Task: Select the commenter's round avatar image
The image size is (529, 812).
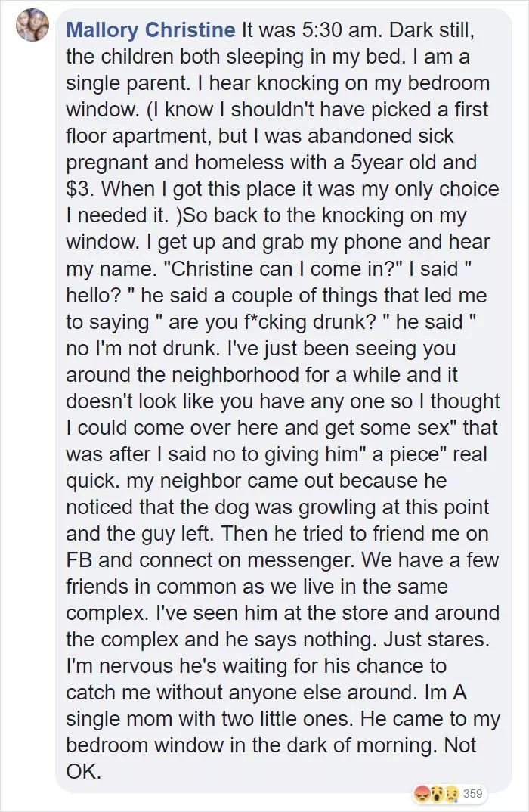Action: 32,25
